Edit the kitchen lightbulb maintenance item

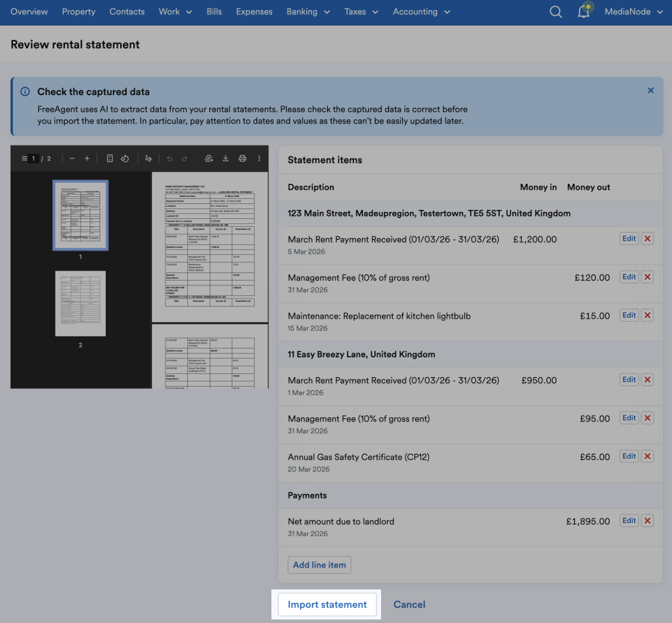coord(629,316)
